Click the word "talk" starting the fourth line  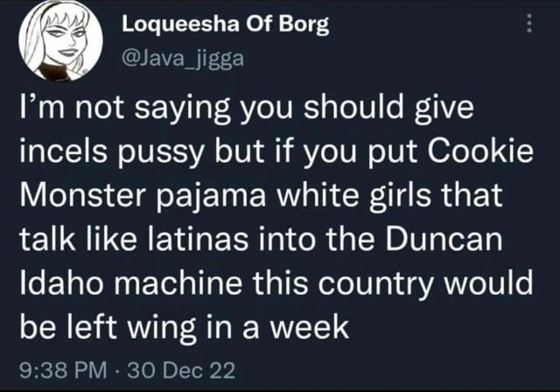click(x=48, y=238)
